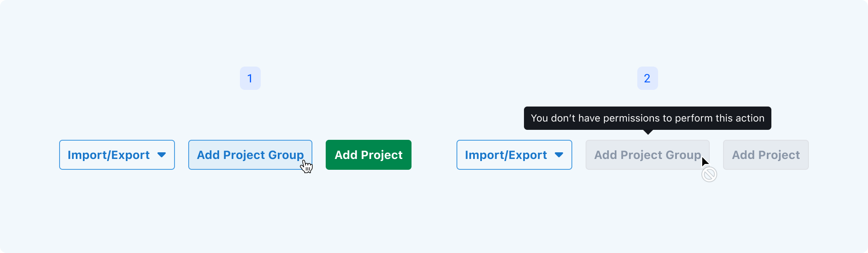Select the numbered badge 2
868x253 pixels.
[x=647, y=78]
